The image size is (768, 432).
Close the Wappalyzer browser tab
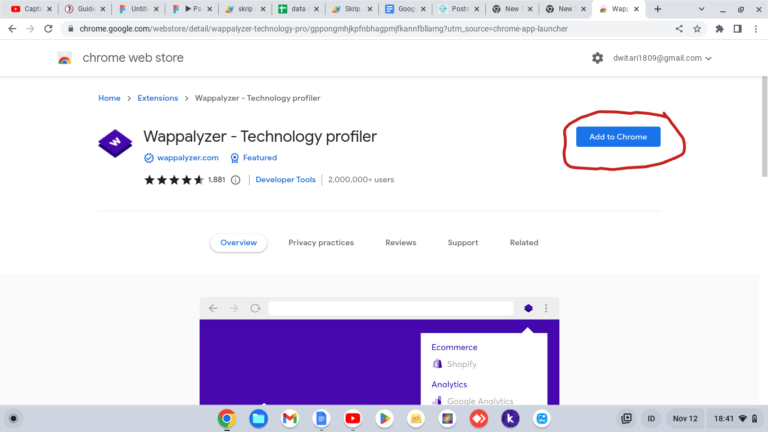(x=636, y=9)
